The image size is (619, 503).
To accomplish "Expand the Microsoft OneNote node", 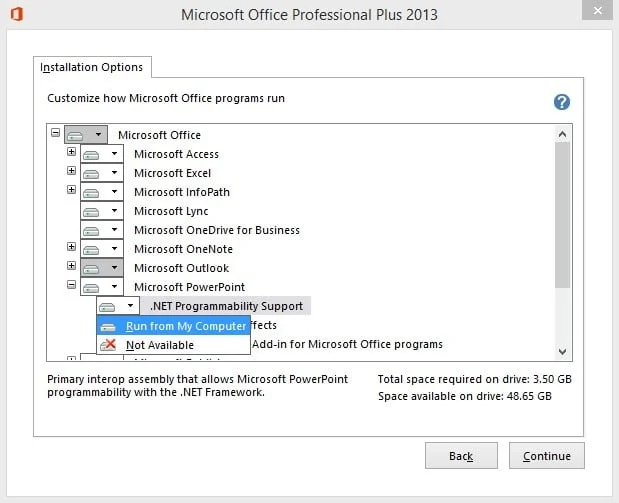I will (x=71, y=246).
